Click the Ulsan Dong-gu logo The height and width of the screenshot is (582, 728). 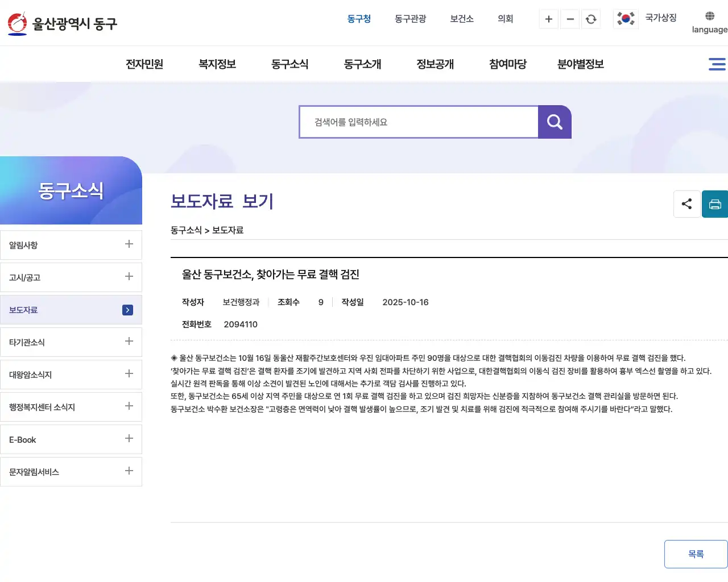(62, 23)
